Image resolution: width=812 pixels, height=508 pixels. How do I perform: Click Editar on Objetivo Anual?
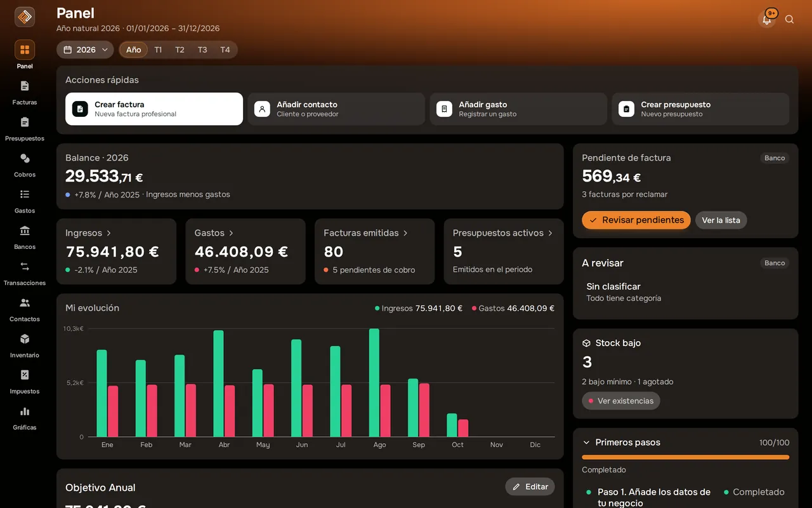point(530,487)
